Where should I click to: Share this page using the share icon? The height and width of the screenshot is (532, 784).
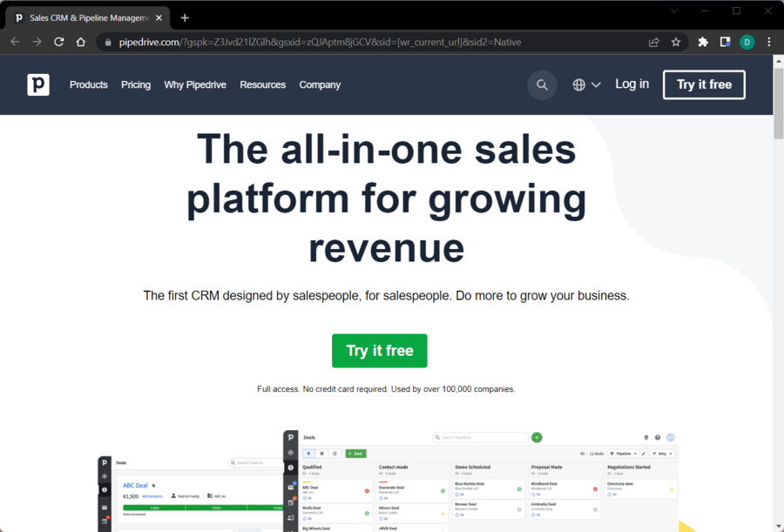click(x=654, y=43)
